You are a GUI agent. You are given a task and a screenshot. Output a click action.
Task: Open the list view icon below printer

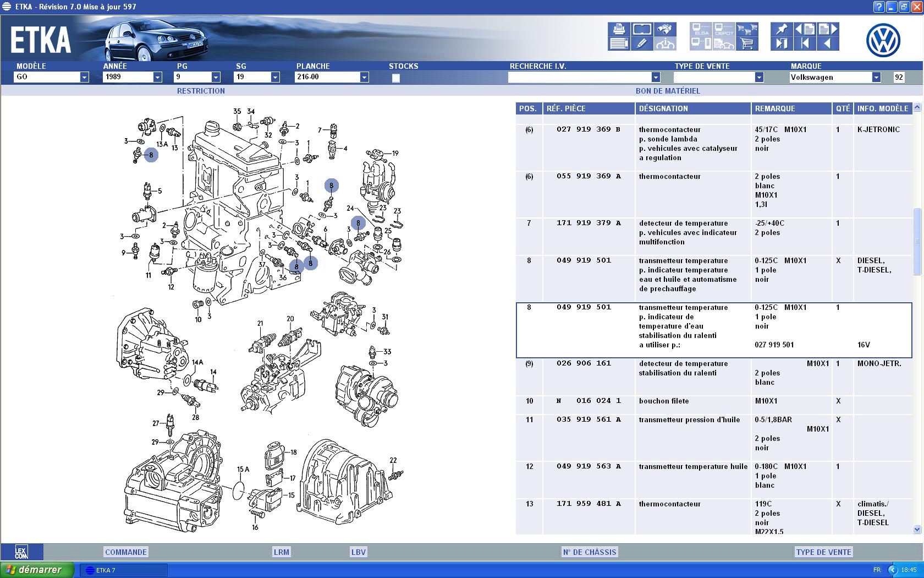click(619, 43)
